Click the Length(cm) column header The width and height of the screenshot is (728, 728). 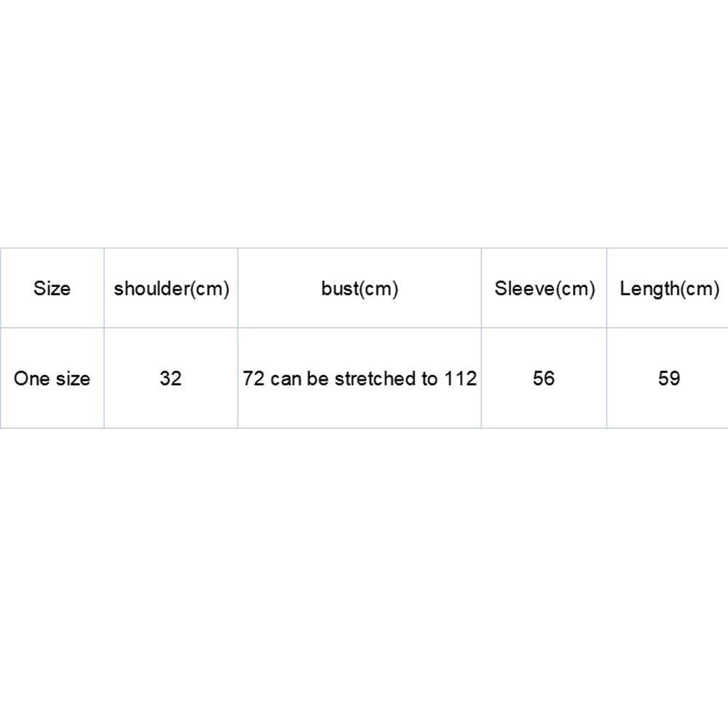[669, 289]
